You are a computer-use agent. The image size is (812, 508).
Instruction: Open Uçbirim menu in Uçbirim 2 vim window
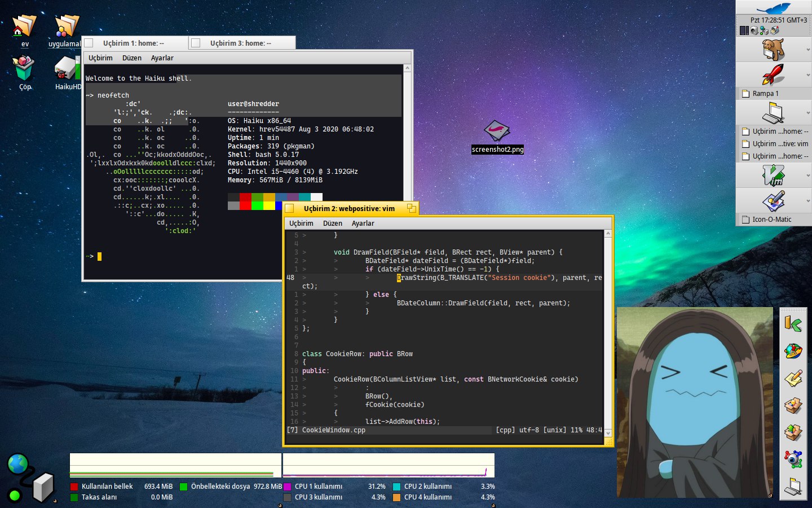pyautogui.click(x=301, y=223)
